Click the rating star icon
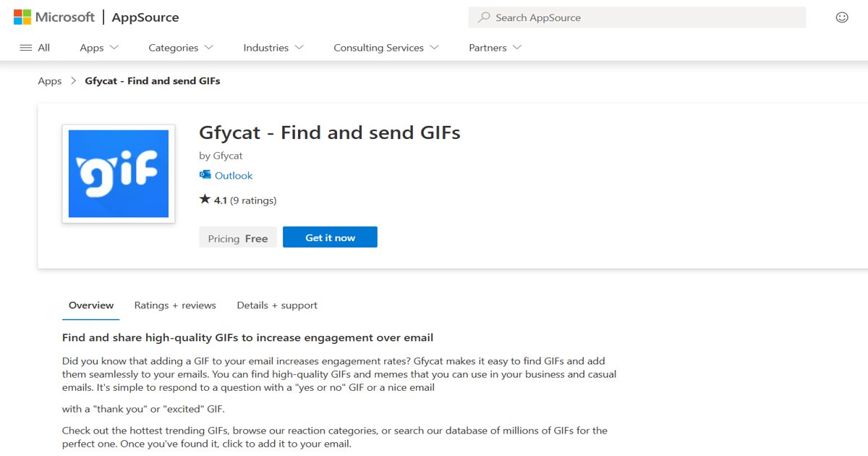Screen dimensions: 868x456 pyautogui.click(x=205, y=199)
